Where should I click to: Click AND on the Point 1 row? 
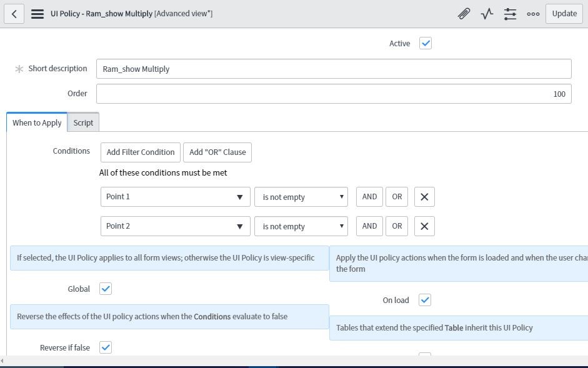coord(369,197)
